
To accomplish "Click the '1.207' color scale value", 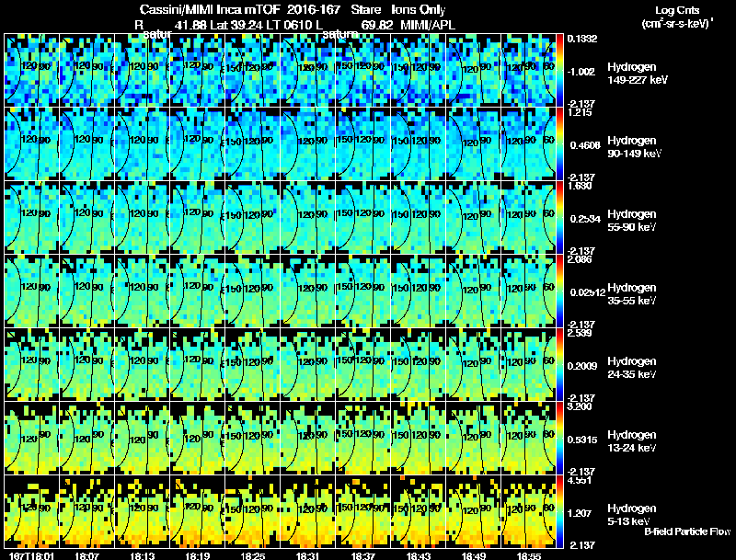I will (580, 514).
